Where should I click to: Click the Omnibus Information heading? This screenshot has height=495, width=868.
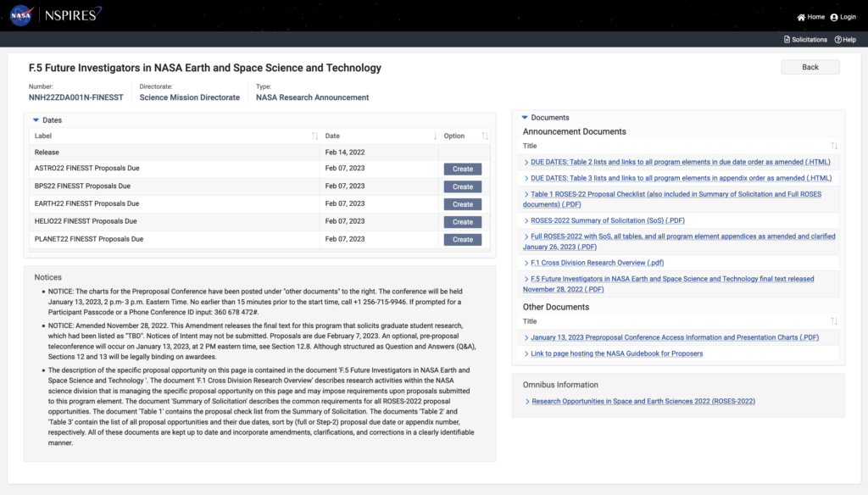[x=560, y=385]
